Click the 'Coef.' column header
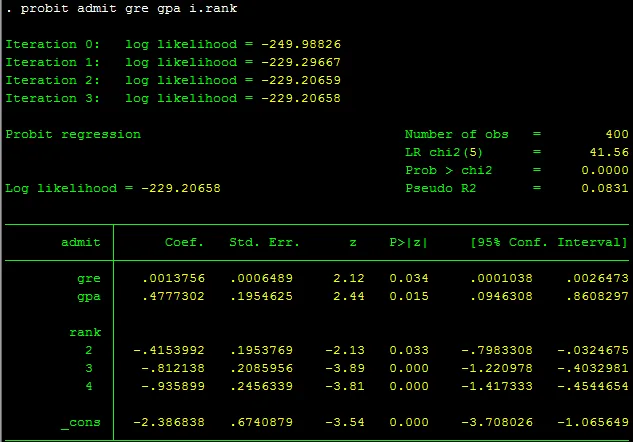This screenshot has width=633, height=442. [x=184, y=242]
